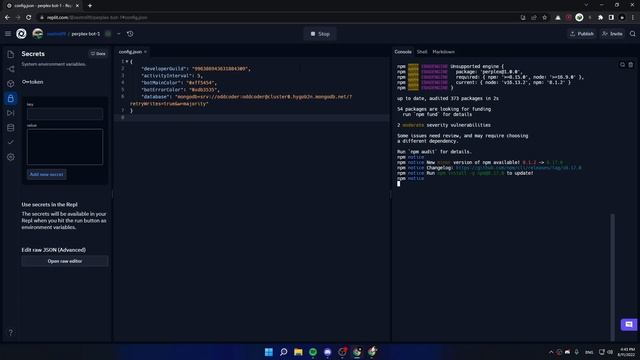Screen dimensions: 640x360
Task: Collapse the JSON object at line 1
Action: (127, 62)
